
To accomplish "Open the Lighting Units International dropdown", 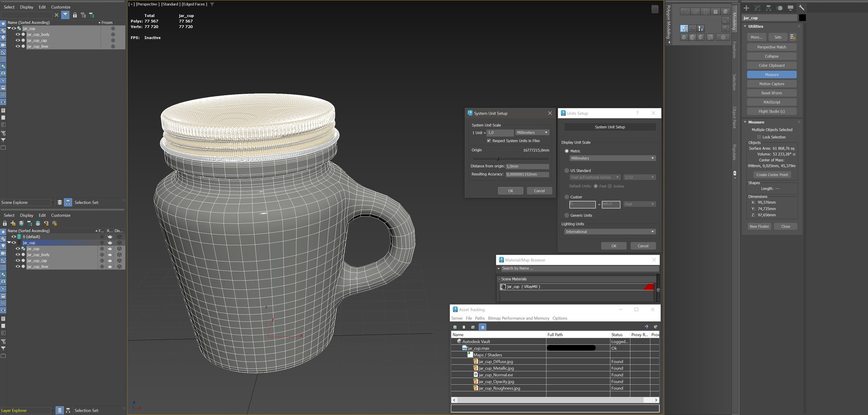I will coord(609,232).
